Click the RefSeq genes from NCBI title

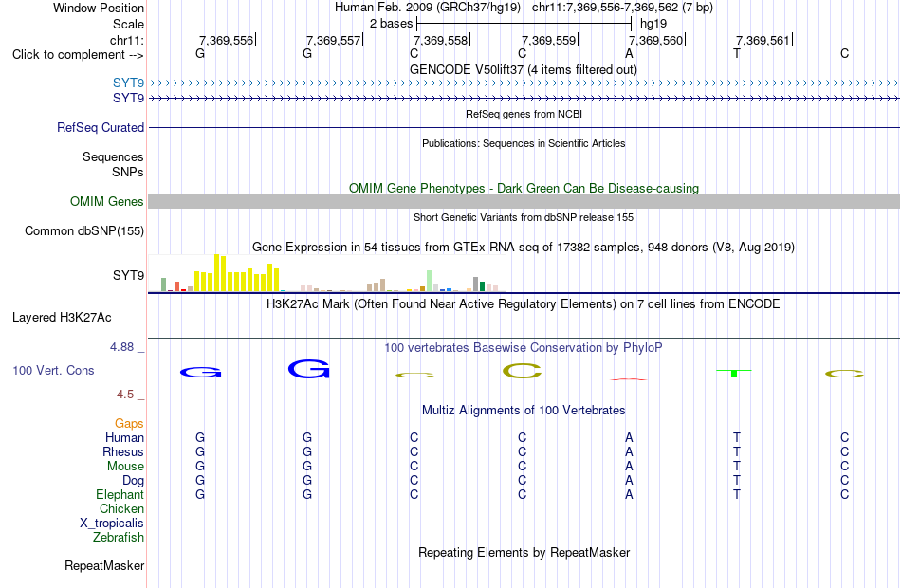(524, 115)
